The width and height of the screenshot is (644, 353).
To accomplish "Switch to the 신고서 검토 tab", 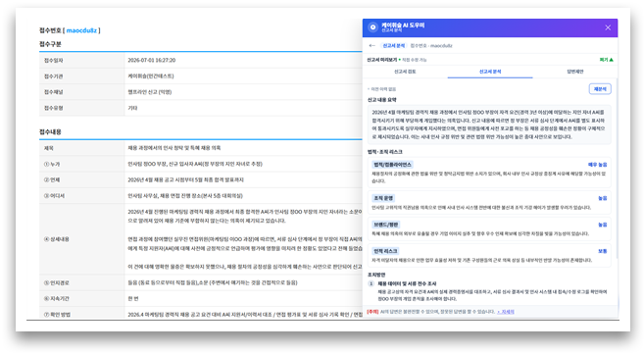I will click(x=405, y=72).
